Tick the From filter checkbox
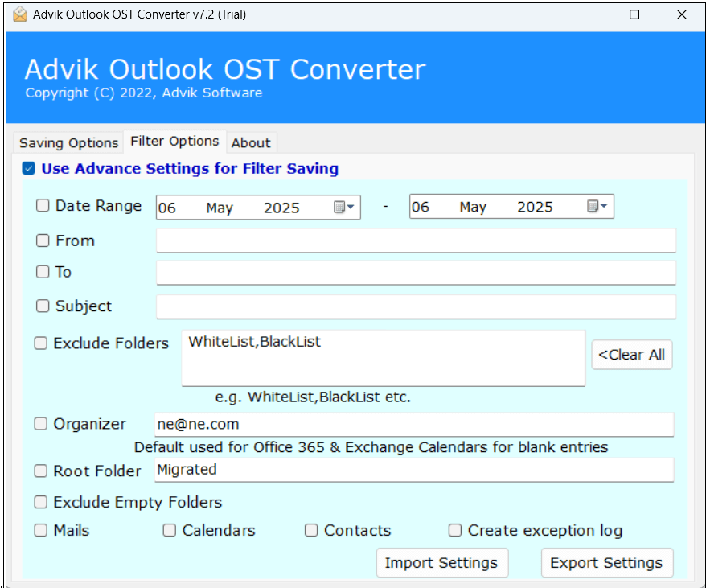The image size is (706, 588). [x=43, y=241]
